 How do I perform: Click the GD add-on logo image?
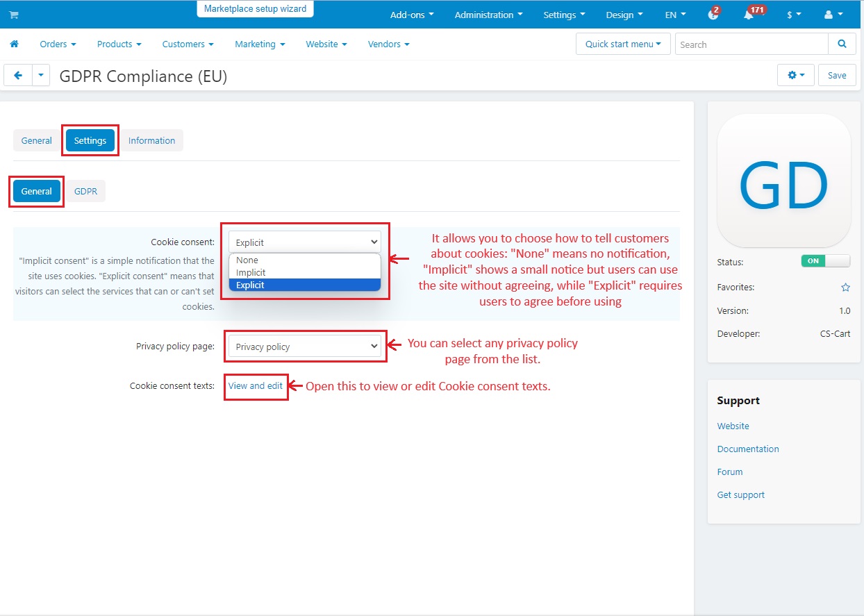click(783, 181)
